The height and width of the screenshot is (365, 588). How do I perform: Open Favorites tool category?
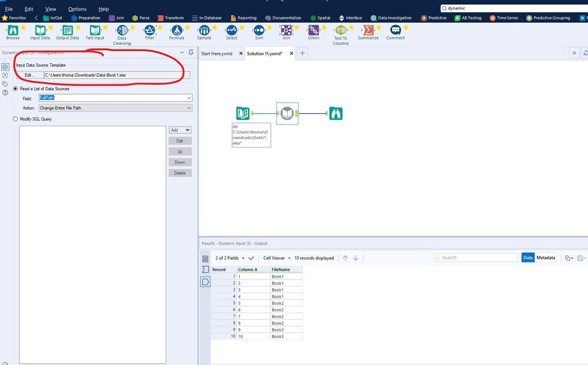14,18
